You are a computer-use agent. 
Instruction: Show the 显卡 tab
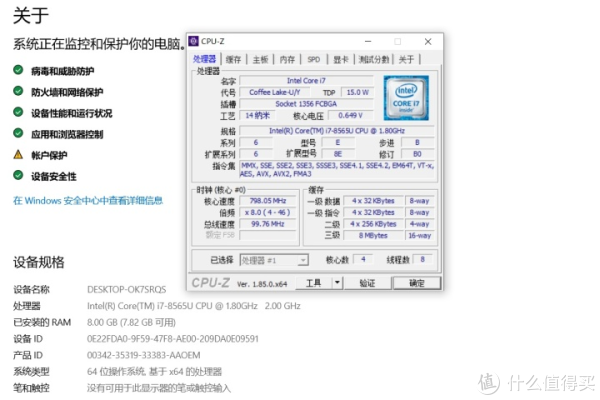pyautogui.click(x=340, y=59)
